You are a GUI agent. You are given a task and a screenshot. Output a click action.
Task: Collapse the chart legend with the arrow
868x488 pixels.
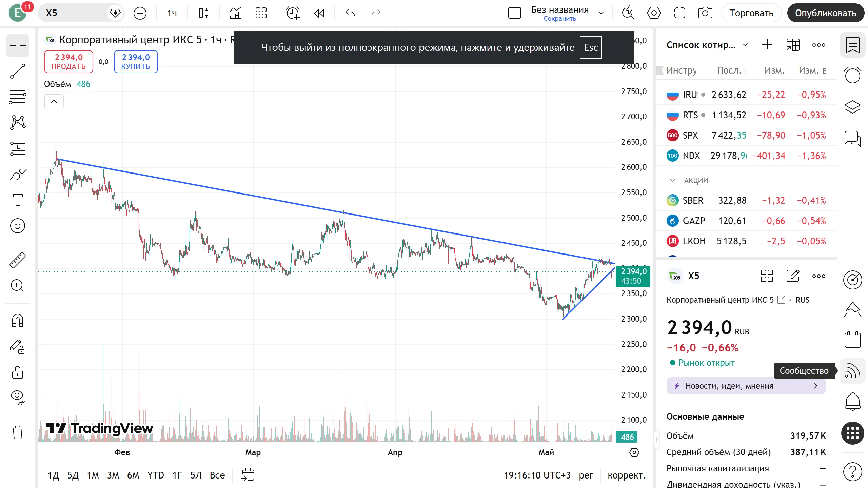coord(54,101)
